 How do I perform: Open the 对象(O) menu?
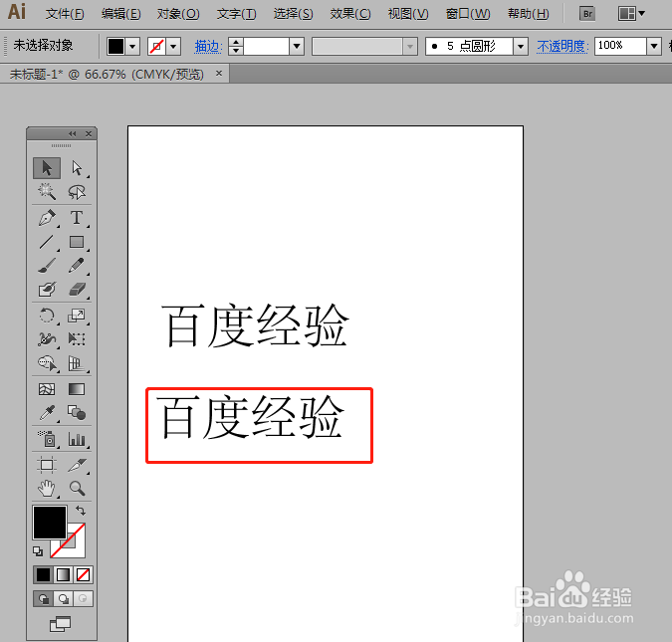click(x=178, y=14)
